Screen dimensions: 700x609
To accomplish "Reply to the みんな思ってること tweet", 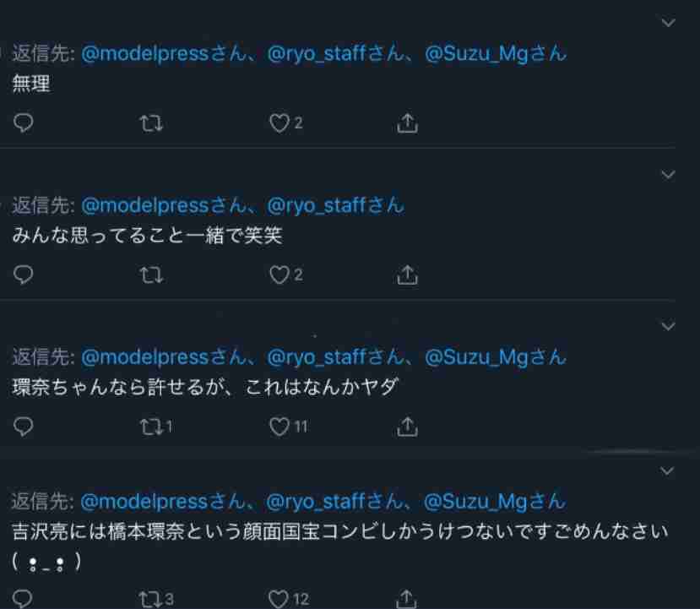I will point(23,275).
